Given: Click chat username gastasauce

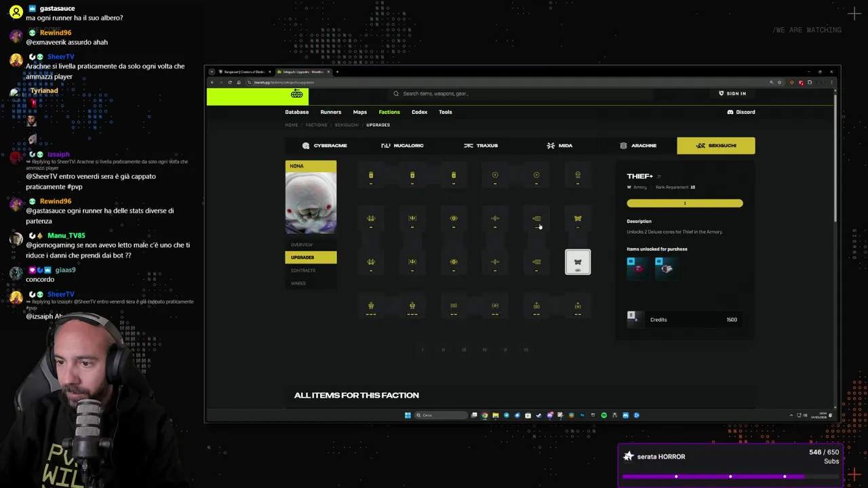Looking at the screenshot, I should click(57, 8).
